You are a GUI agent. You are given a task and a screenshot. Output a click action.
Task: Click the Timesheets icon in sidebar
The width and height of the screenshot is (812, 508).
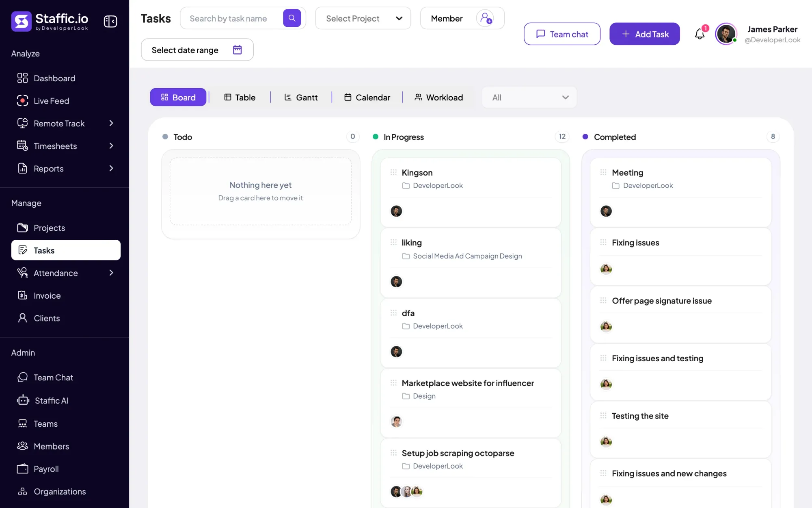click(23, 145)
